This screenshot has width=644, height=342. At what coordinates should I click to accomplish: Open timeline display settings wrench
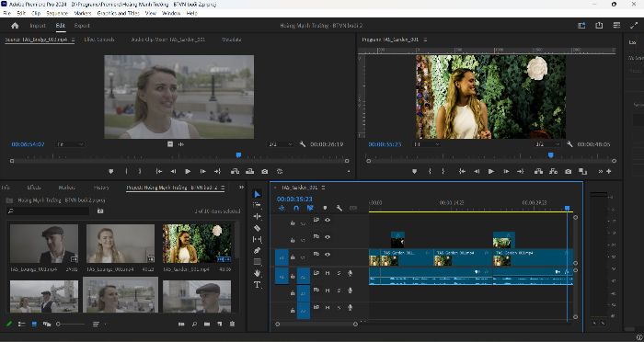339,208
